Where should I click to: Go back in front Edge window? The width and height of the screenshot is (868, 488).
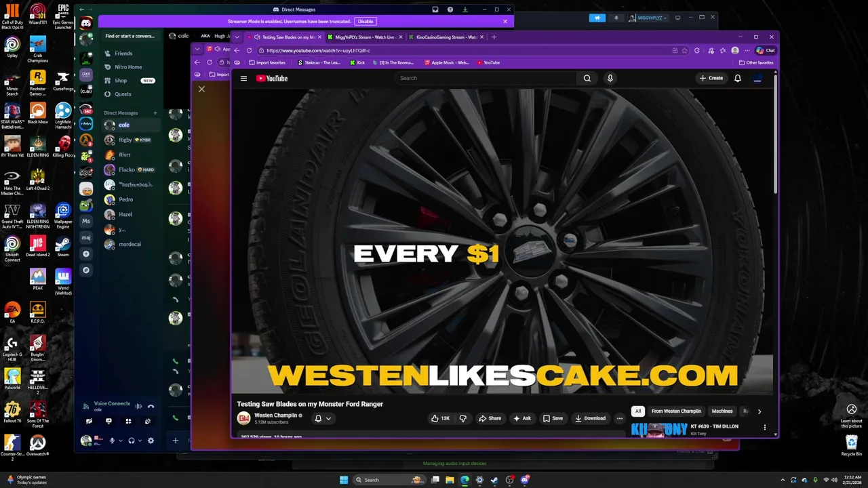[237, 50]
